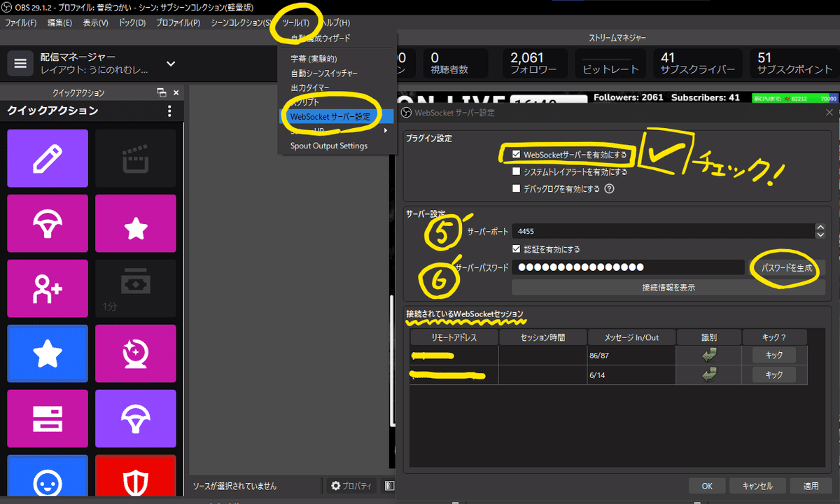Viewport: 840px width, 504px height.
Task: Click the identify arrow icon in 86/87 row
Action: click(709, 355)
